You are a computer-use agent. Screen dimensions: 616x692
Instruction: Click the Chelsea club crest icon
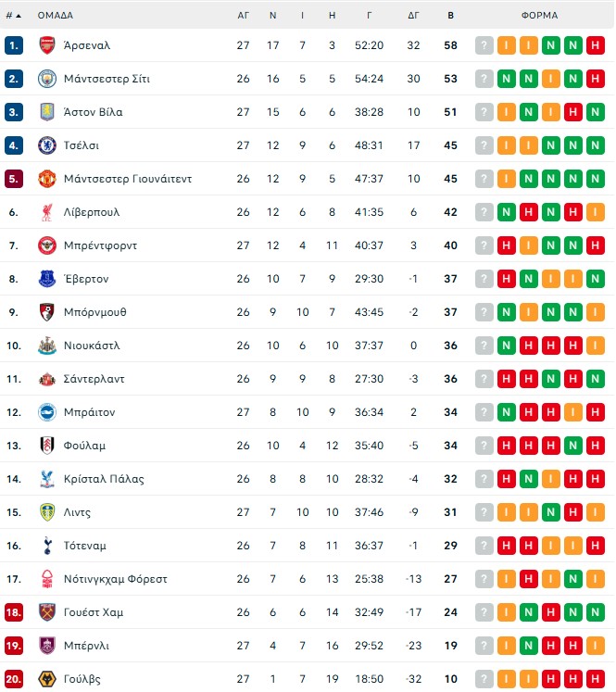(x=47, y=145)
